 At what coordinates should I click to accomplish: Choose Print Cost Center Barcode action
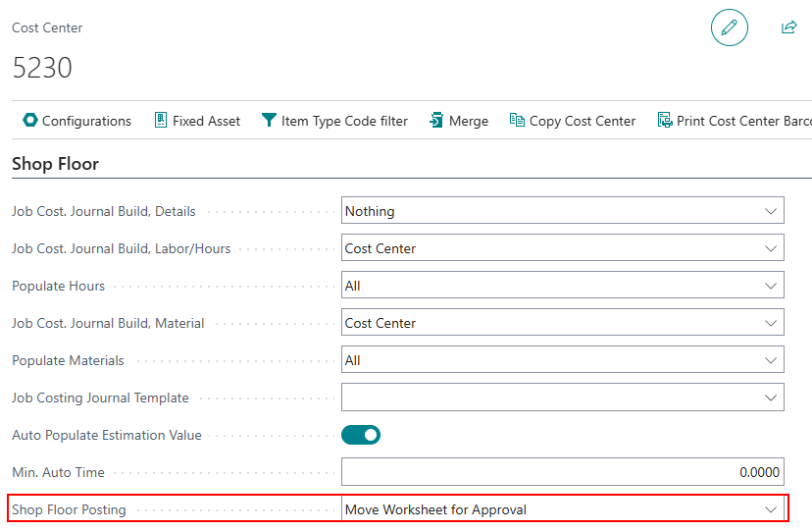point(735,121)
